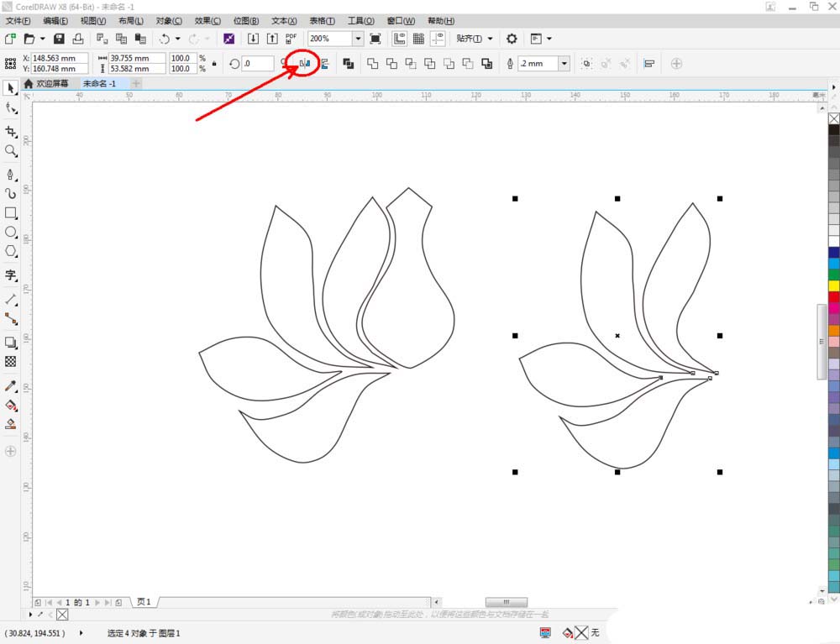Click the X position field 148.563 mm
The width and height of the screenshot is (840, 644).
[59, 58]
